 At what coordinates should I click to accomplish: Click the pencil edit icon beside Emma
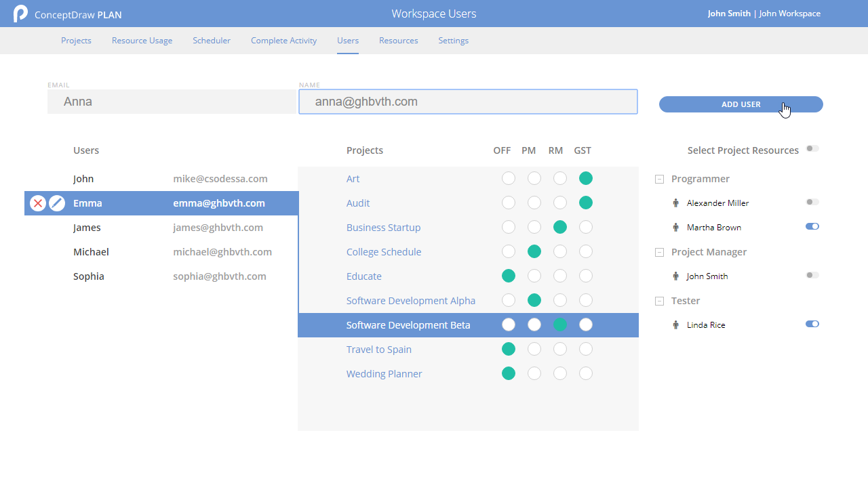point(57,203)
